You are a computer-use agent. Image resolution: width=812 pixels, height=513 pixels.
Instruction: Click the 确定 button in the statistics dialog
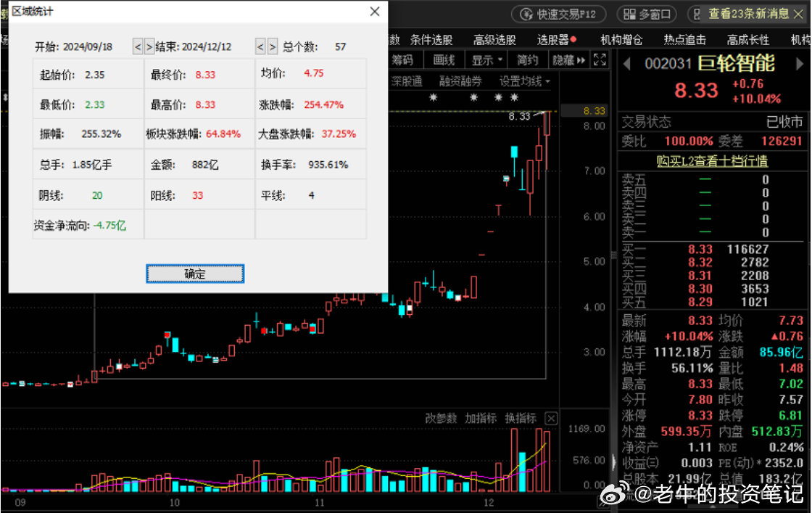coord(194,274)
